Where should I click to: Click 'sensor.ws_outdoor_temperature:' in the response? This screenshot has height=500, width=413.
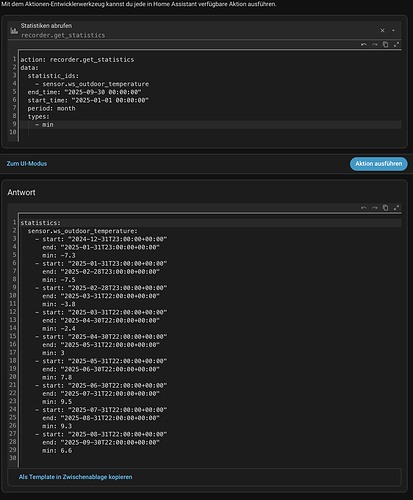coord(83,231)
